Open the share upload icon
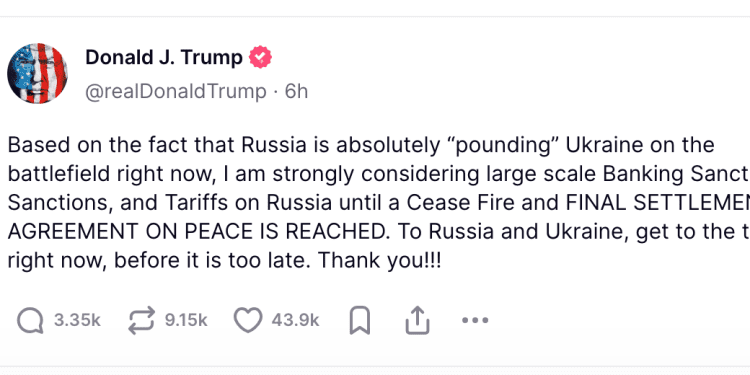 pos(418,320)
